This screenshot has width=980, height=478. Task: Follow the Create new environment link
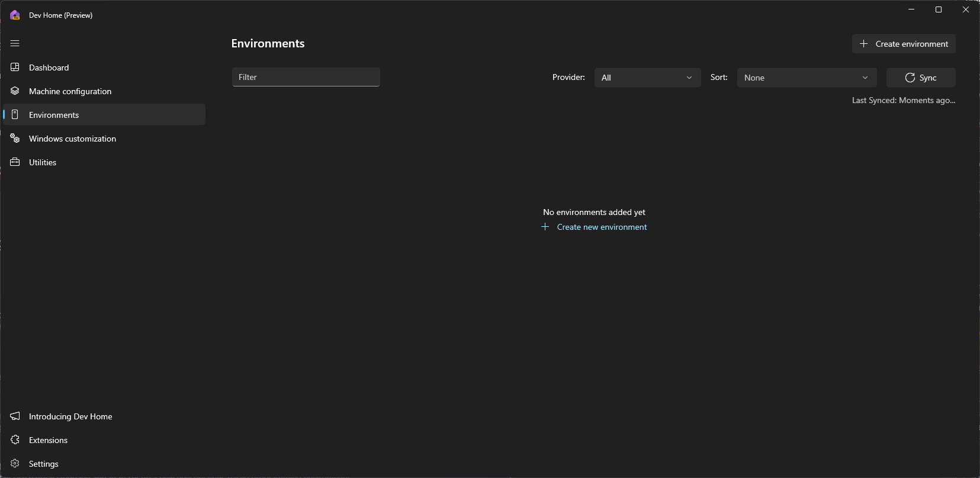point(601,227)
